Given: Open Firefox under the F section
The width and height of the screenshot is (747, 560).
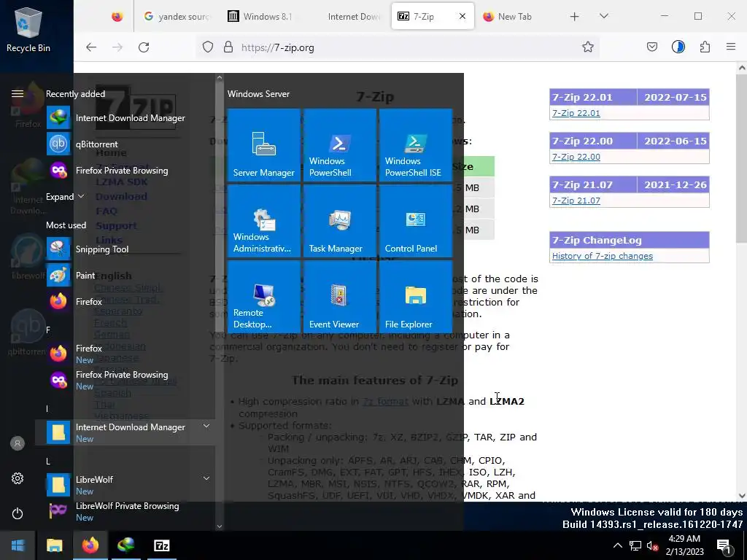Looking at the screenshot, I should click(x=125, y=354).
